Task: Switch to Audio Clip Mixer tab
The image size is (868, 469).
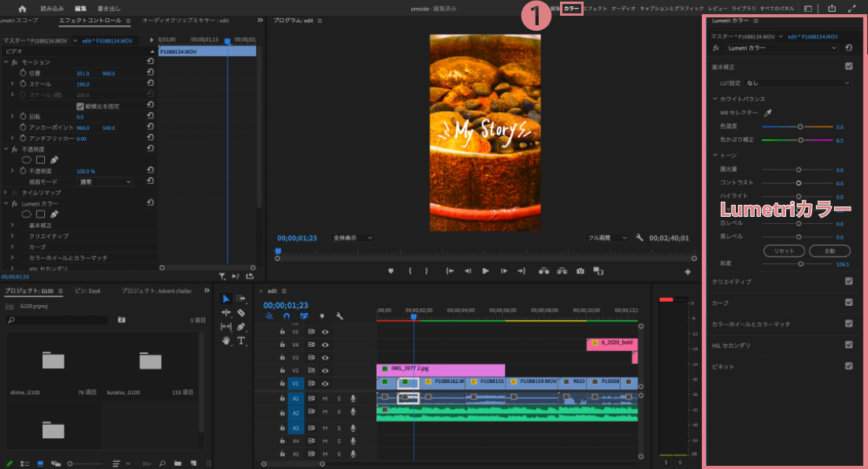Action: click(x=185, y=20)
